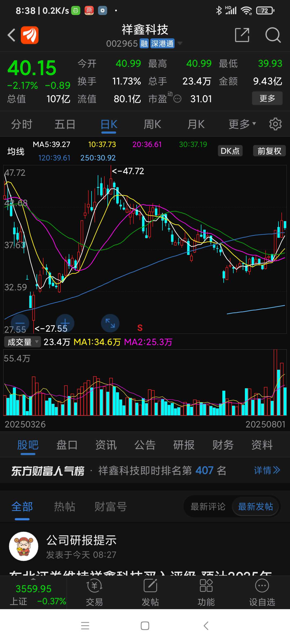
Task: Tap the 融 margin trading badge
Action: click(x=144, y=43)
